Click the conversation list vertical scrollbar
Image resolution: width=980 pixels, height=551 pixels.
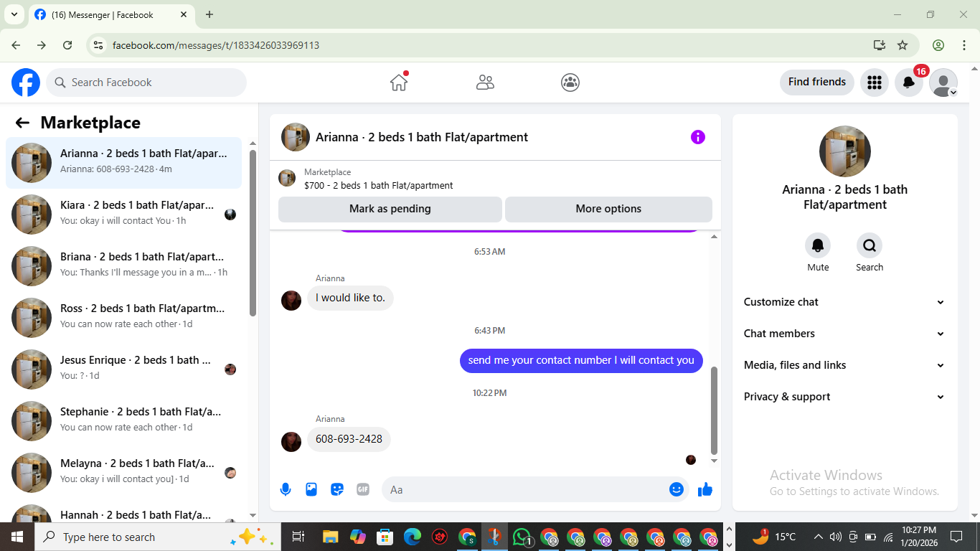pyautogui.click(x=253, y=233)
